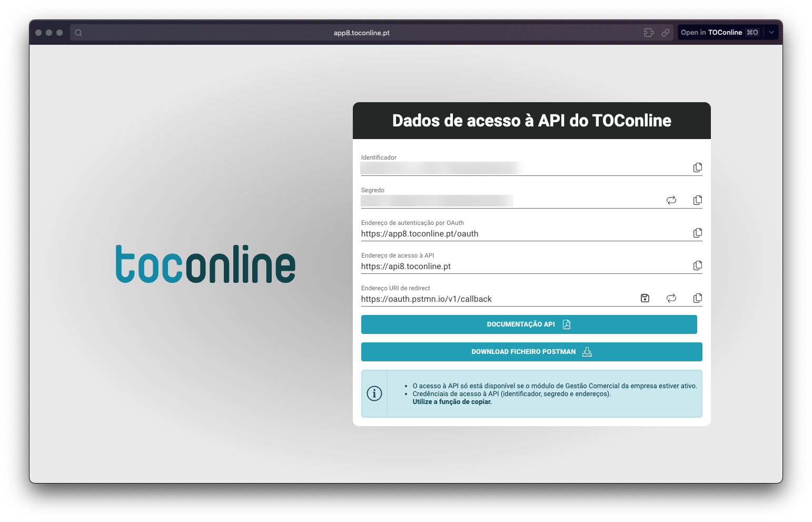This screenshot has width=812, height=522.
Task: Click the Endereço de acesso à API label
Action: pos(398,255)
